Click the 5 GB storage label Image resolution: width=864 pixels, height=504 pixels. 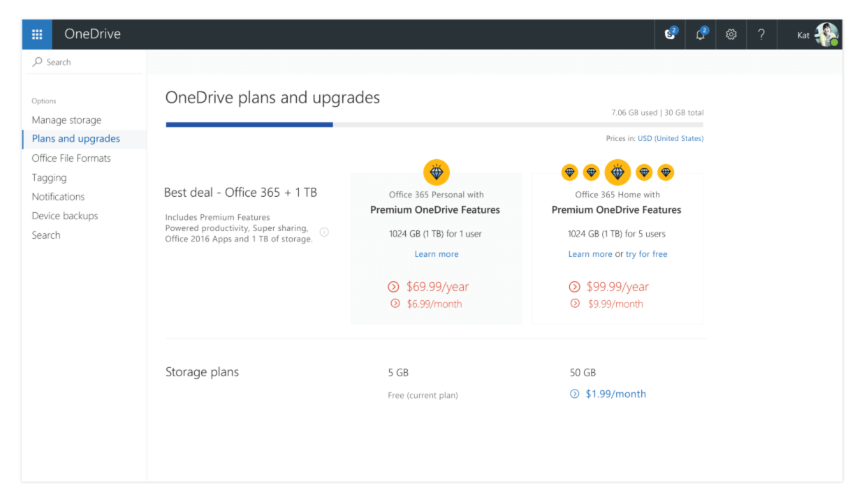398,373
